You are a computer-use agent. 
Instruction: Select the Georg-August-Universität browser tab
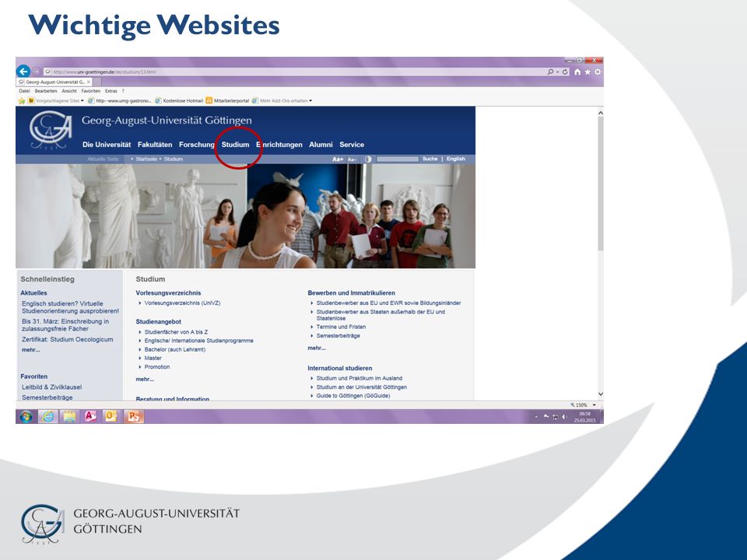pos(54,82)
